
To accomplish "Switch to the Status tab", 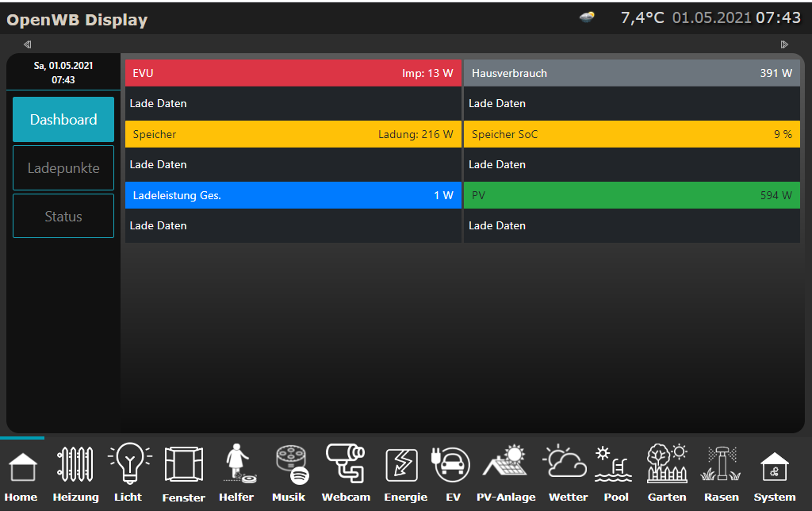I will click(63, 217).
